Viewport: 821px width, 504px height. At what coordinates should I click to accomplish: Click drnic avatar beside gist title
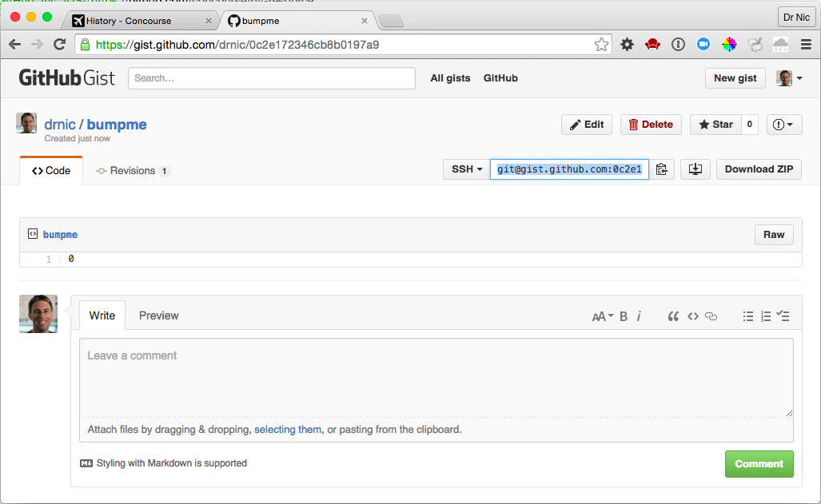click(x=26, y=123)
